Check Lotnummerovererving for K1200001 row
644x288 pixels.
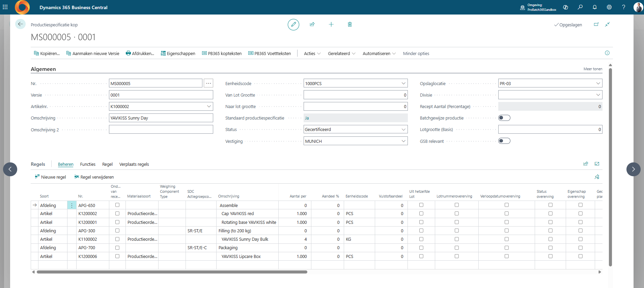tap(457, 222)
